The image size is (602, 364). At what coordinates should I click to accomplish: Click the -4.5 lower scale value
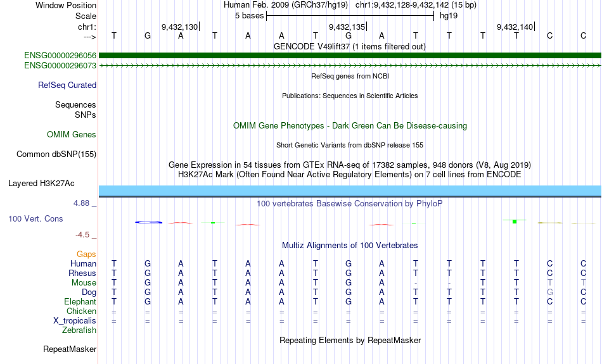(82, 235)
